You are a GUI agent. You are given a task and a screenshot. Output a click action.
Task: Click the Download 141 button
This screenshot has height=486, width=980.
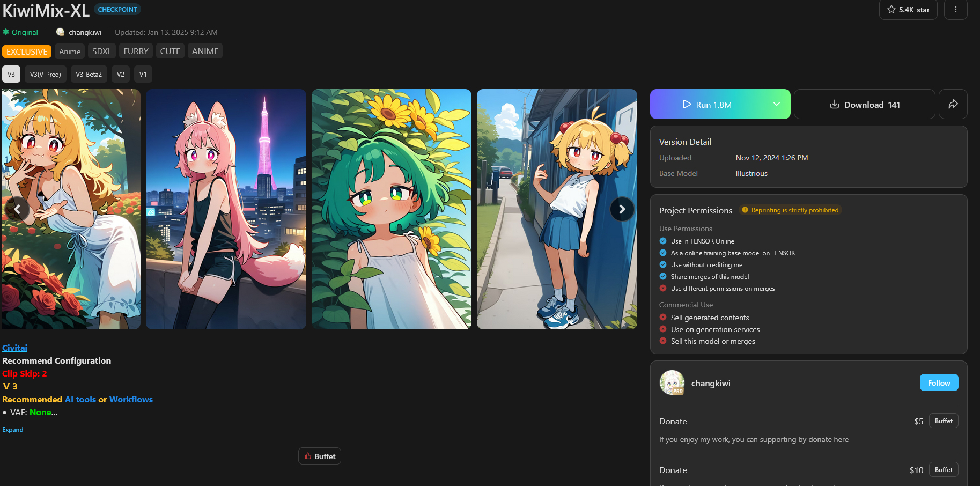pos(864,105)
